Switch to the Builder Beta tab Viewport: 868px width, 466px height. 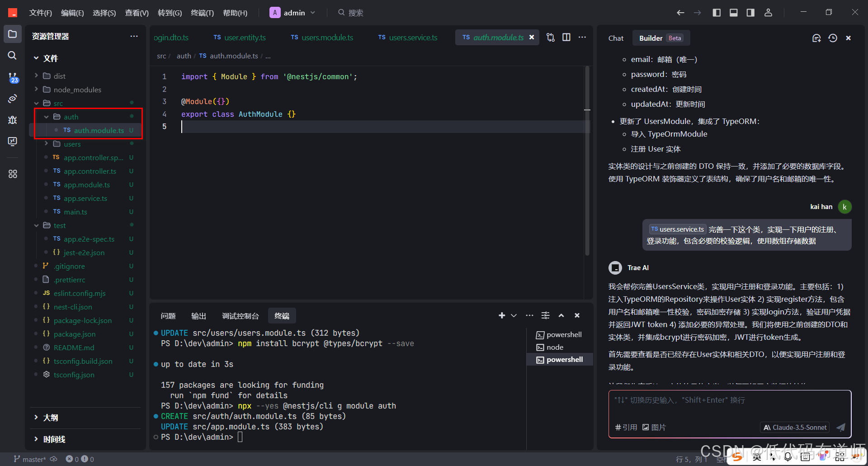coord(661,38)
